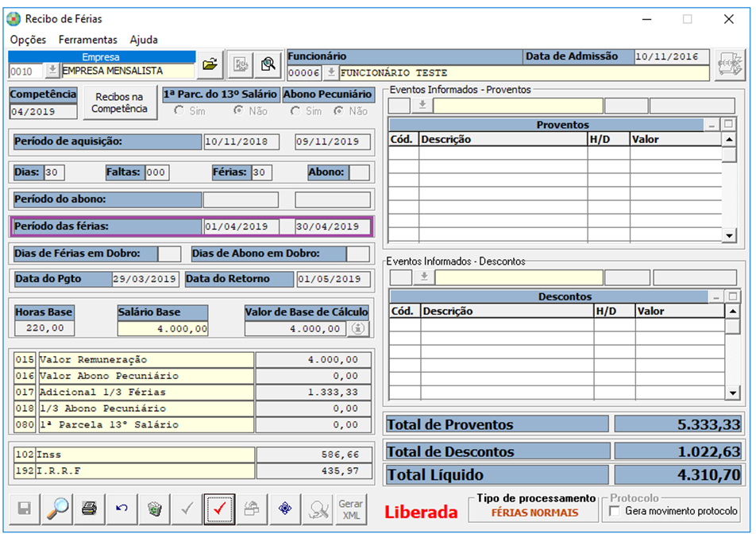Enable Gera movimento protocolo checkbox
The height and width of the screenshot is (538, 756).
615,511
